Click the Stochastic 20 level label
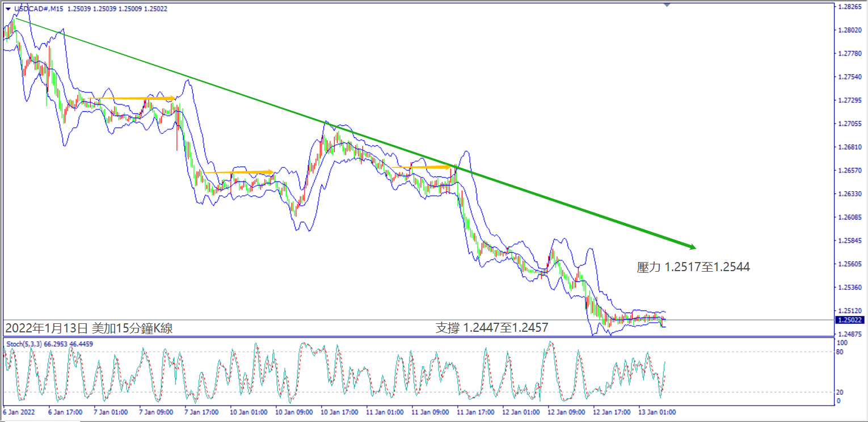This screenshot has width=868, height=422. [x=841, y=393]
